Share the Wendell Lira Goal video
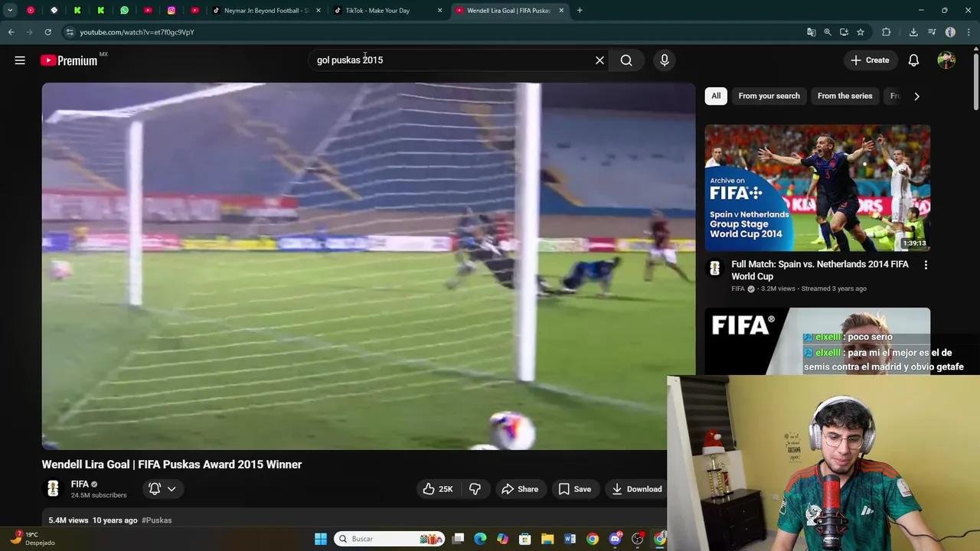Screen dimensions: 980x551 520,489
